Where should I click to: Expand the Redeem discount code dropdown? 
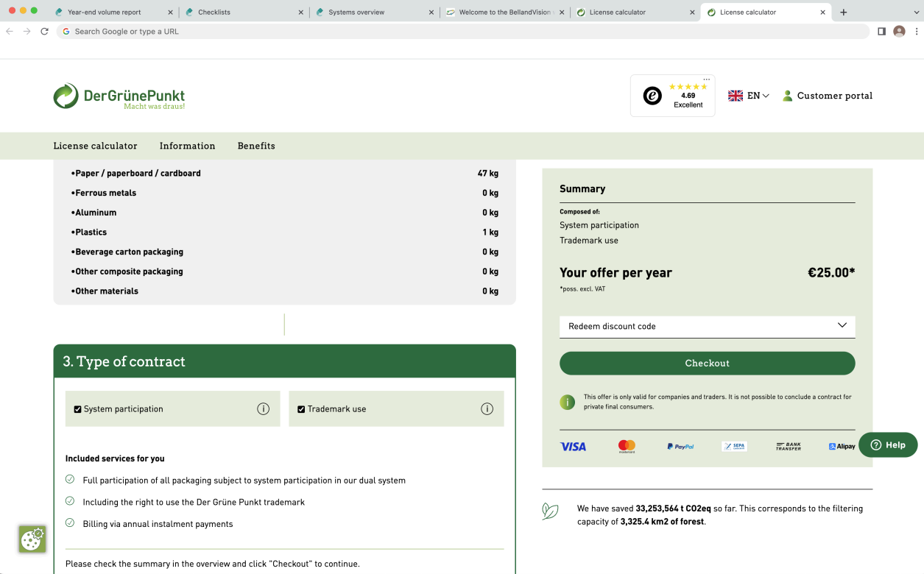(707, 326)
